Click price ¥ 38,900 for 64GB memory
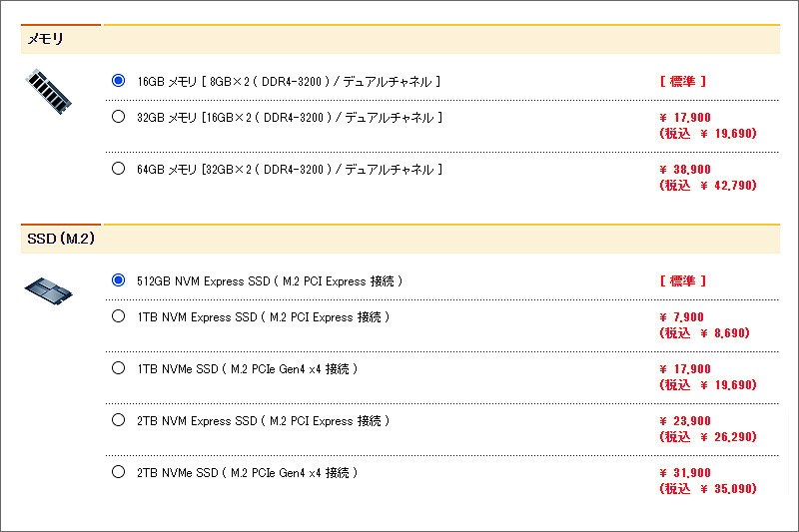The image size is (799, 532). pyautogui.click(x=685, y=170)
